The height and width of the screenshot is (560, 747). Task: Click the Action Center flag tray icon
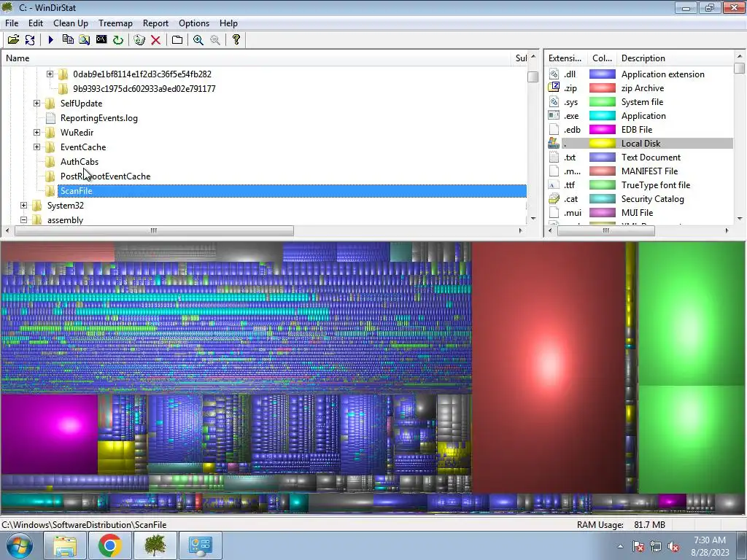(x=638, y=546)
